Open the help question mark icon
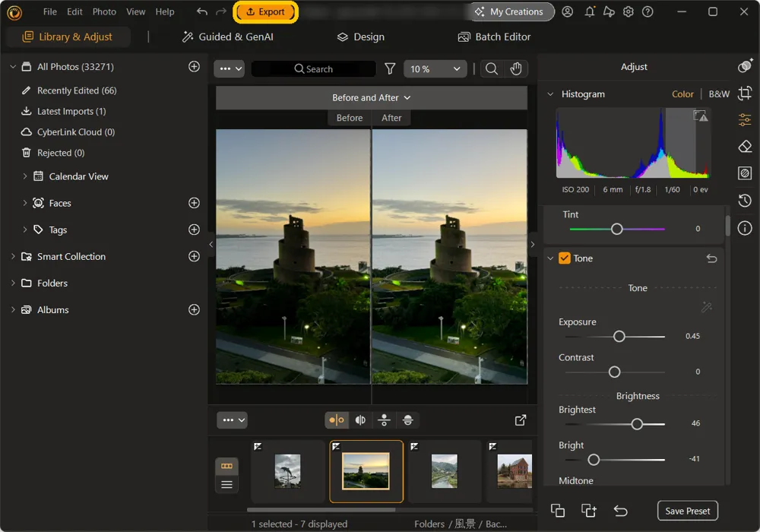Screen dimensions: 760x532 tap(648, 11)
